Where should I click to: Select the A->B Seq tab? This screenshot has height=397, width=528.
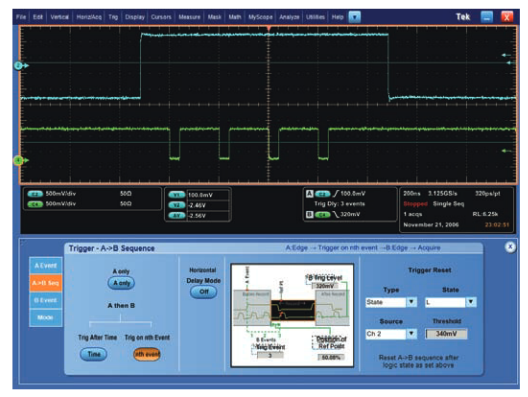pos(46,283)
